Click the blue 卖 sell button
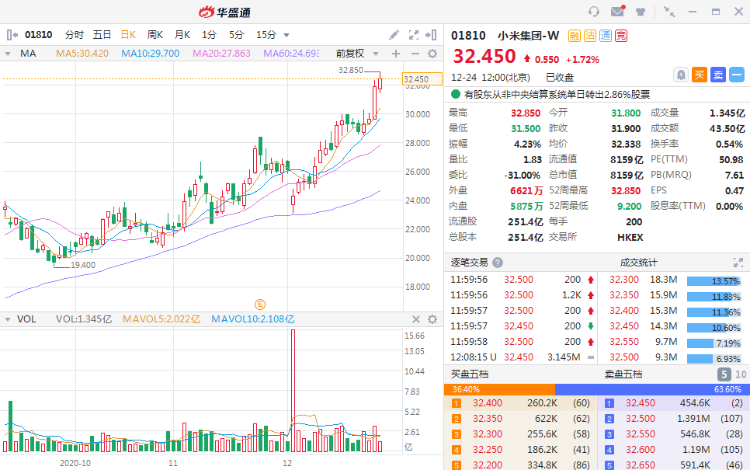 (718, 75)
